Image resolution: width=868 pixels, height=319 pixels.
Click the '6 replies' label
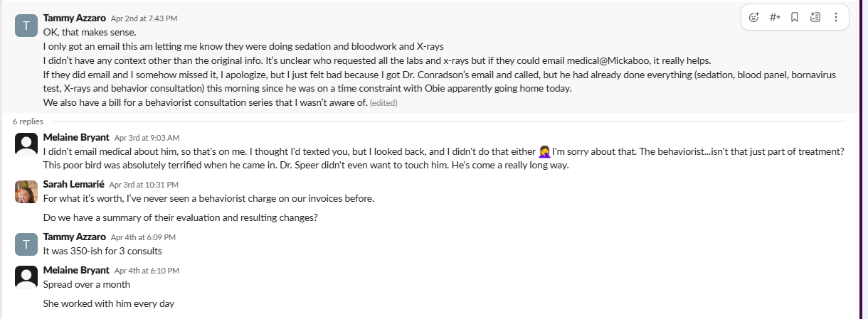pyautogui.click(x=28, y=121)
